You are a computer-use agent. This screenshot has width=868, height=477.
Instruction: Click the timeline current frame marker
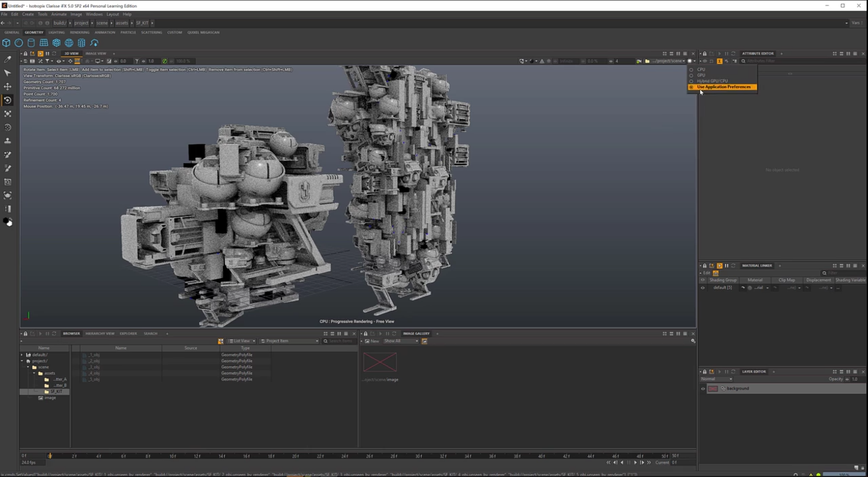click(x=50, y=455)
